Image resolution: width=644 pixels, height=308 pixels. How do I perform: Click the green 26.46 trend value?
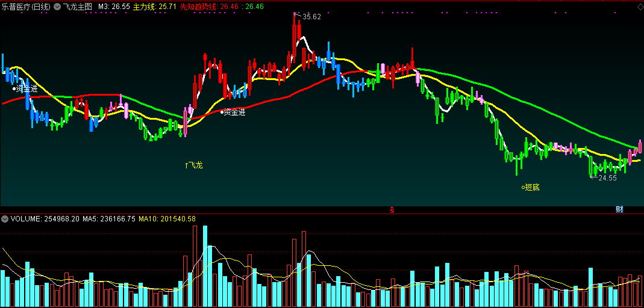[x=254, y=7]
